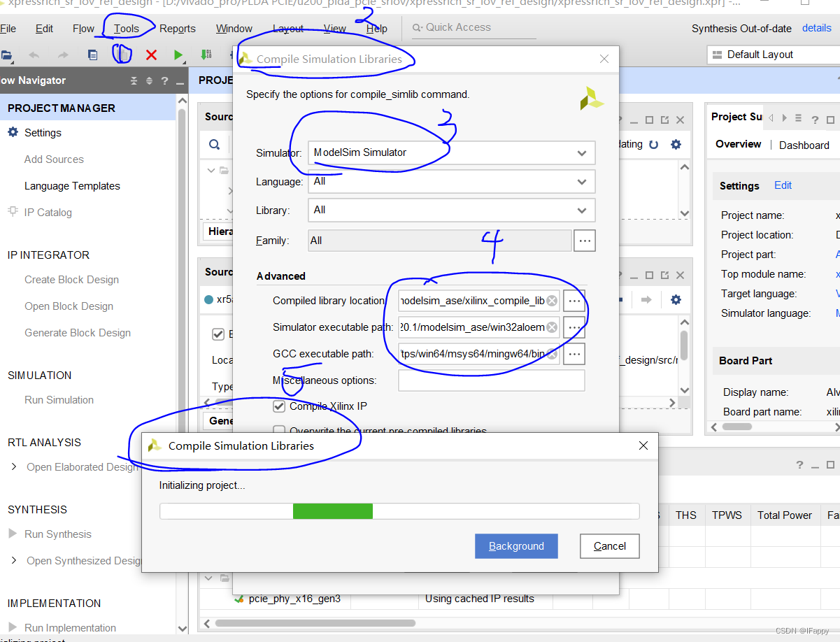
Task: Click Add Sources in Project Manager
Action: click(54, 159)
